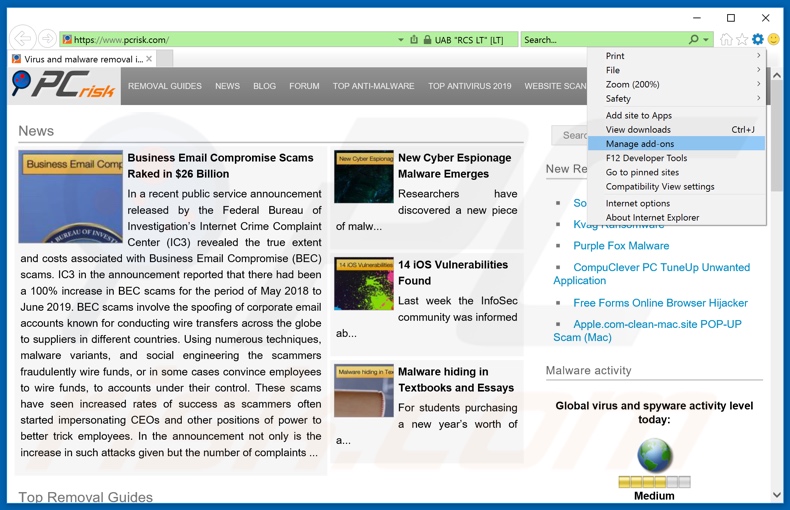790x510 pixels.
Task: Expand the address bar dropdown arrow
Action: tap(401, 39)
